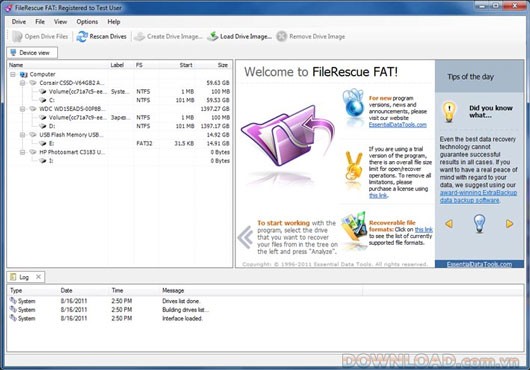The height and width of the screenshot is (370, 530).
Task: Click the Log tab notebook icon
Action: (13, 277)
